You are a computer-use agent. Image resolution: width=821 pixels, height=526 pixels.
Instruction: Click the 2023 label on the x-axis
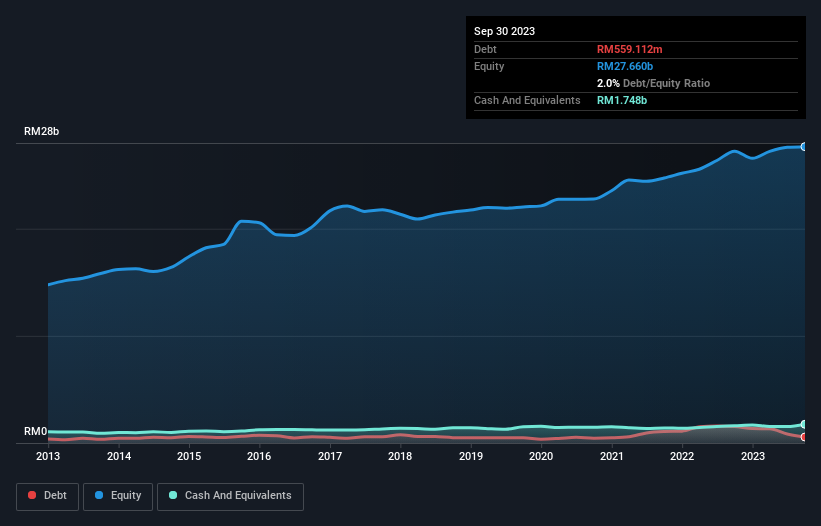tap(752, 456)
